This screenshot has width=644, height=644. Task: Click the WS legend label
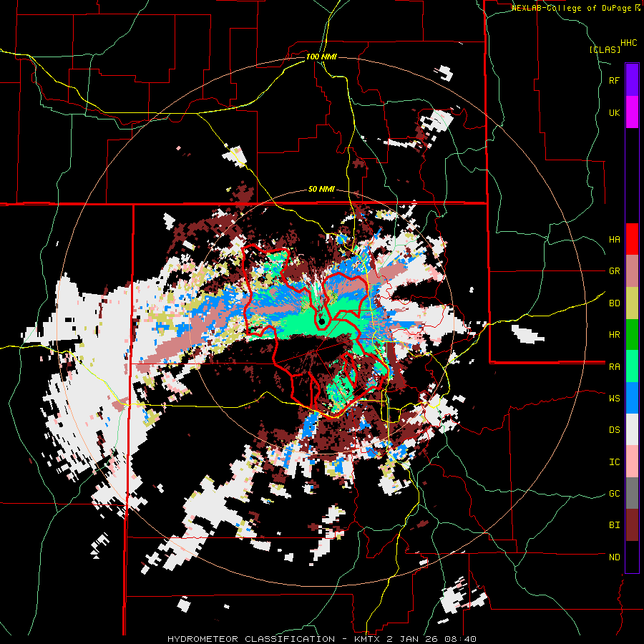point(614,399)
